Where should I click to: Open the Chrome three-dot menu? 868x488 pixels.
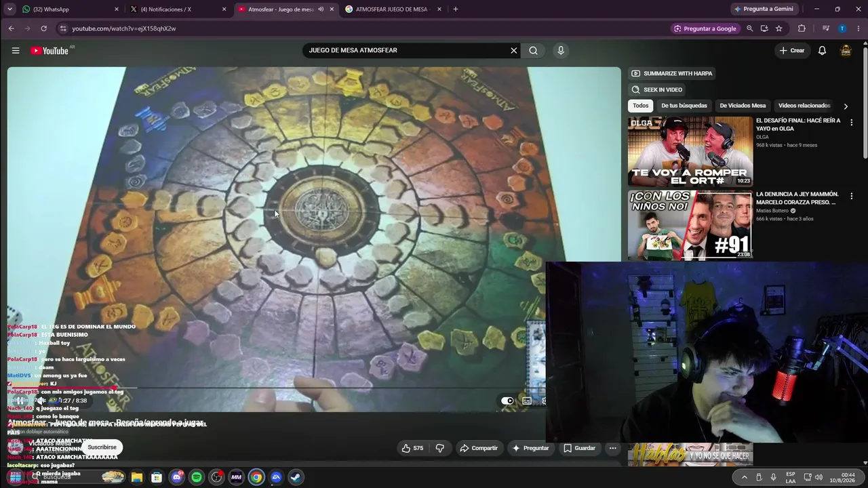[857, 28]
